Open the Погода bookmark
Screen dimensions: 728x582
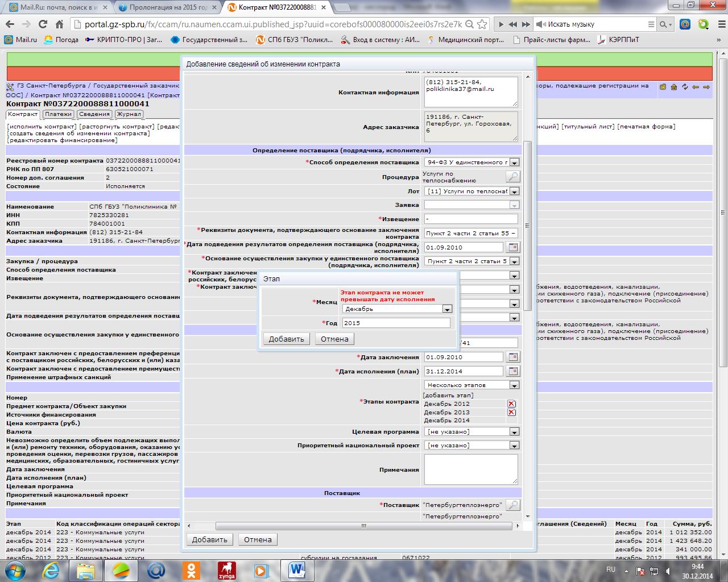click(x=61, y=40)
